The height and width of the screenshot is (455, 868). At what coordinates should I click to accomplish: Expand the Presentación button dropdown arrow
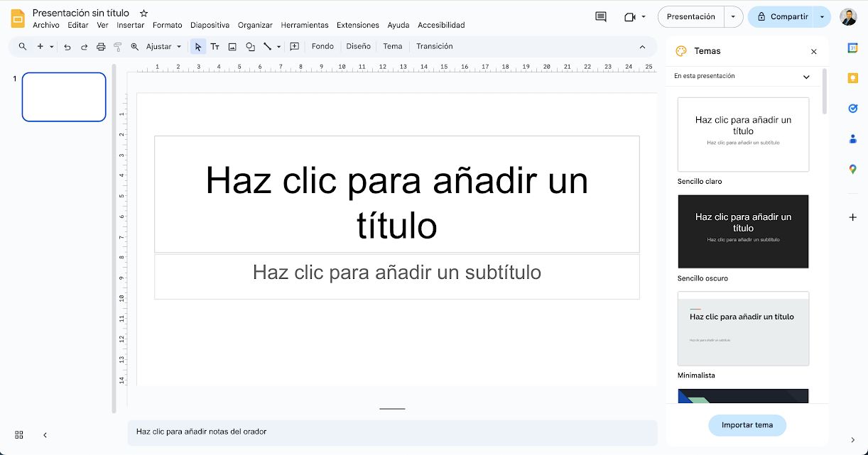tap(733, 17)
